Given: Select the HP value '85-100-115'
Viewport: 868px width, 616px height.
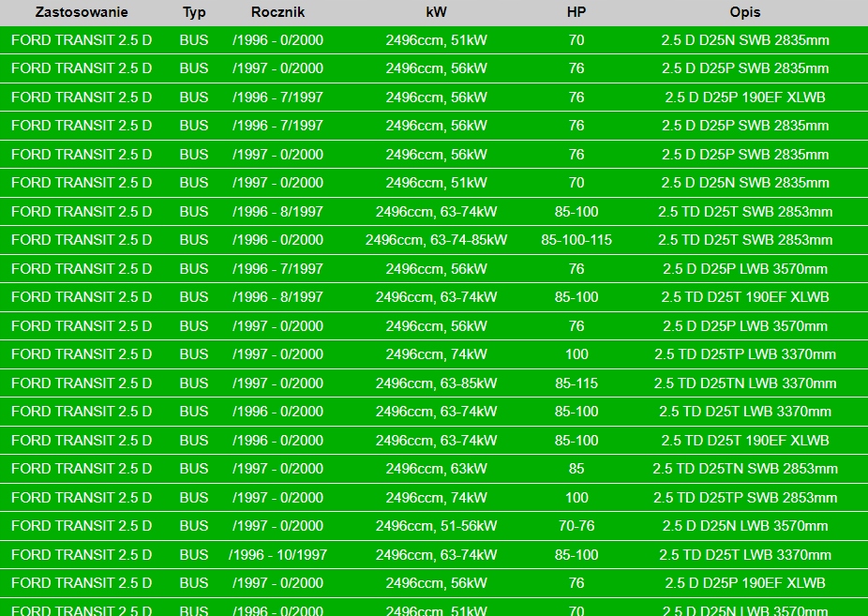Looking at the screenshot, I should click(x=576, y=240).
